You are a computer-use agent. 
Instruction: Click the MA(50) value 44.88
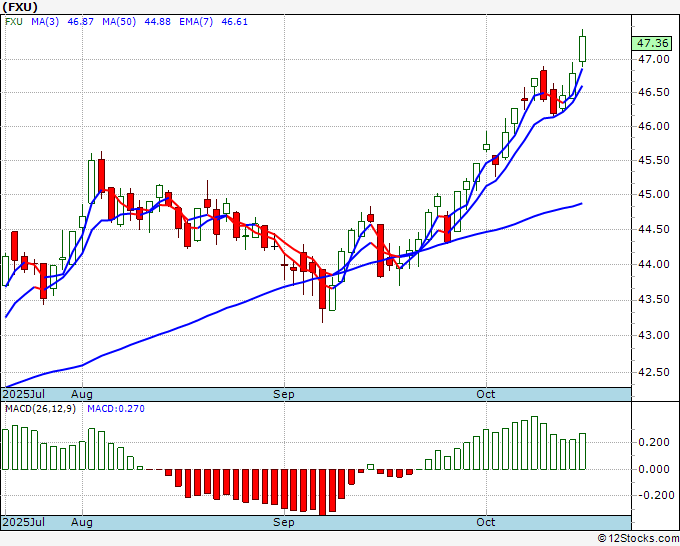click(x=157, y=22)
